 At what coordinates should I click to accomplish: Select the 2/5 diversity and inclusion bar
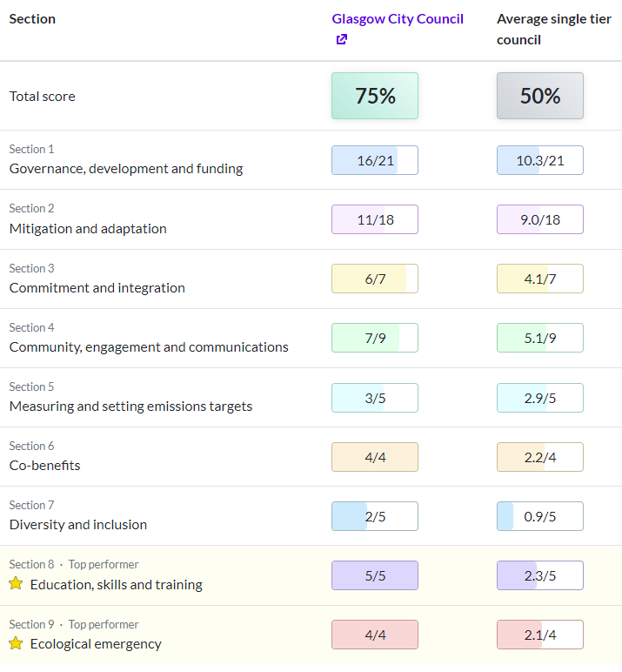[x=375, y=516]
